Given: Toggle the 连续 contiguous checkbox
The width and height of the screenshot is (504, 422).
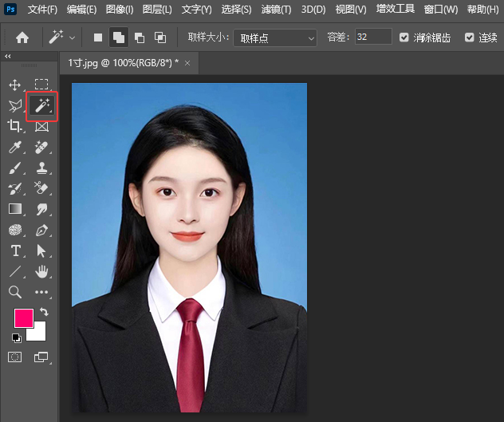Looking at the screenshot, I should coord(469,37).
